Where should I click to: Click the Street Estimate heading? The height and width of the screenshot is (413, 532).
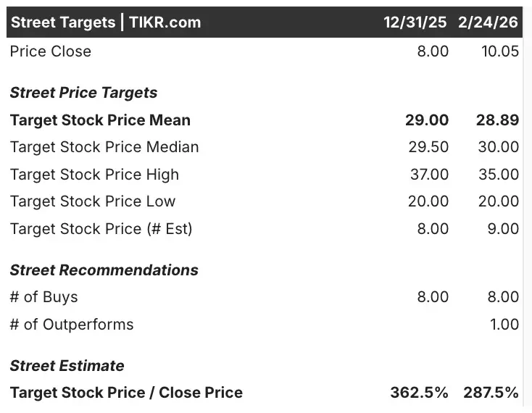[x=67, y=366]
